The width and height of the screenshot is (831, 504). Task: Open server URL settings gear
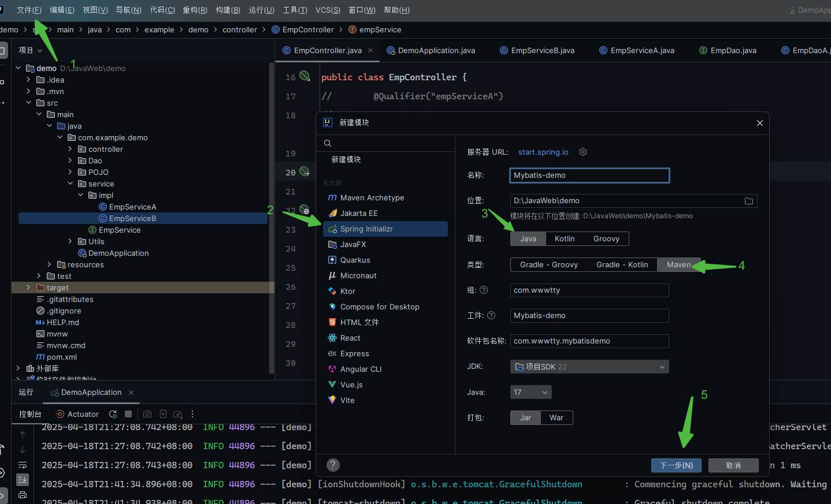583,152
